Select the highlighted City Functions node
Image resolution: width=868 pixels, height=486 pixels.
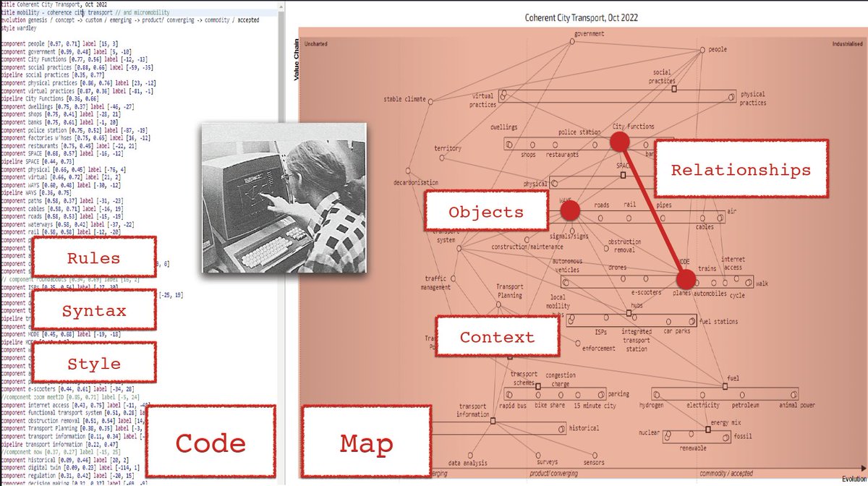[x=620, y=141]
